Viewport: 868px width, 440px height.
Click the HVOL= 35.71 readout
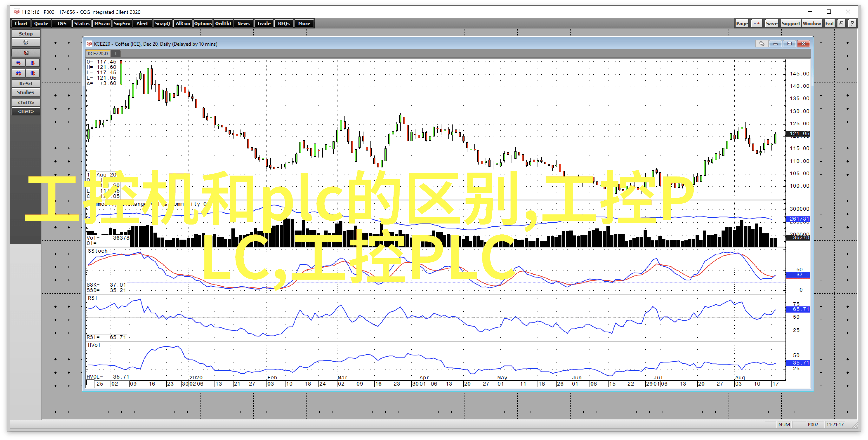tap(108, 377)
